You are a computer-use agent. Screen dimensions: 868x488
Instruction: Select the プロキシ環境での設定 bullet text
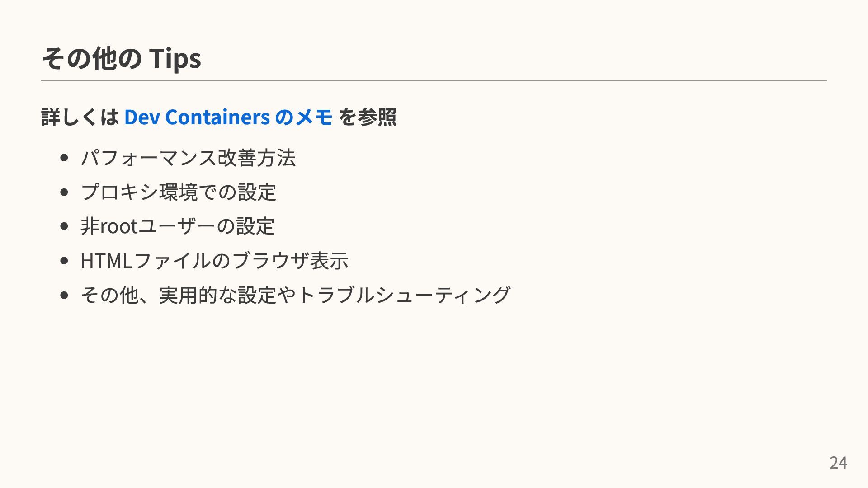[178, 192]
